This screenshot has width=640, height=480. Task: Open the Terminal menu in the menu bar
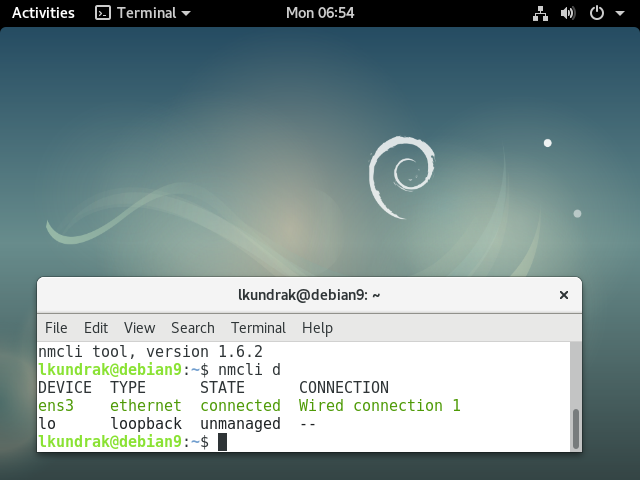[x=258, y=328]
